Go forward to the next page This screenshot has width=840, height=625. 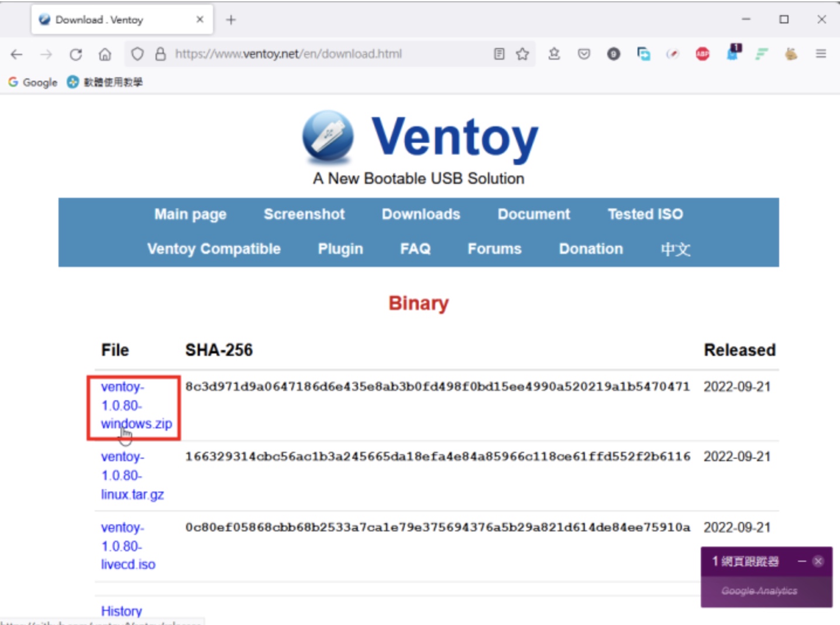(x=46, y=54)
